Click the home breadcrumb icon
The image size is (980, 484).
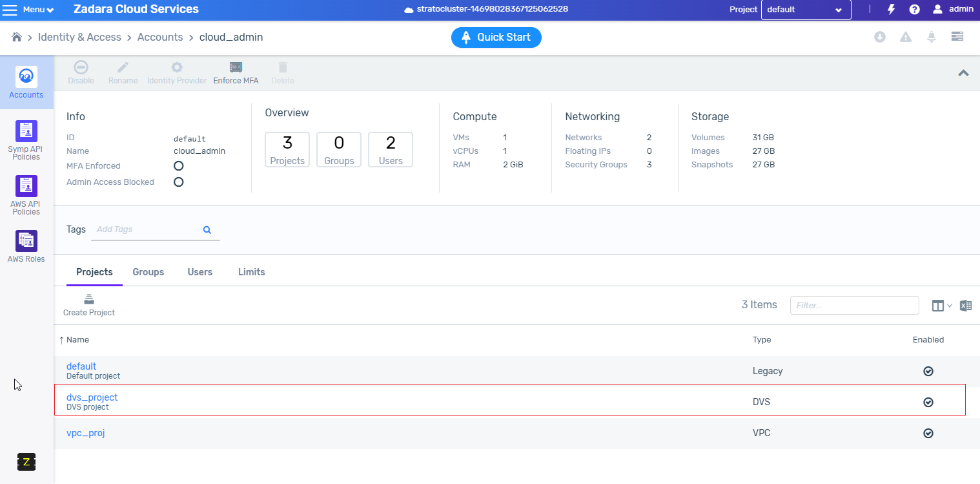tap(17, 37)
